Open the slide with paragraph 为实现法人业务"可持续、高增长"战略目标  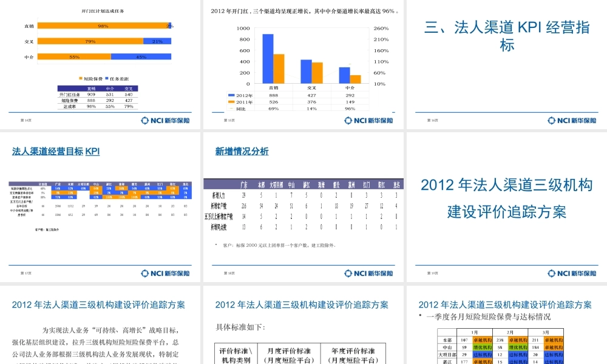click(x=100, y=325)
